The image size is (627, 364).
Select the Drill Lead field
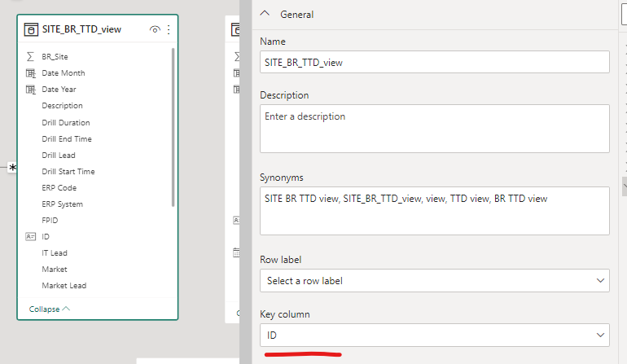click(59, 156)
